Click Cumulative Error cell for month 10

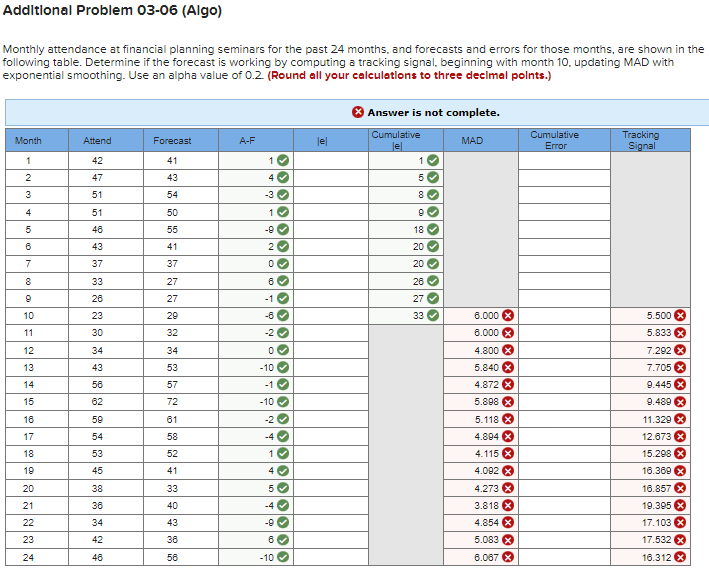(x=564, y=316)
